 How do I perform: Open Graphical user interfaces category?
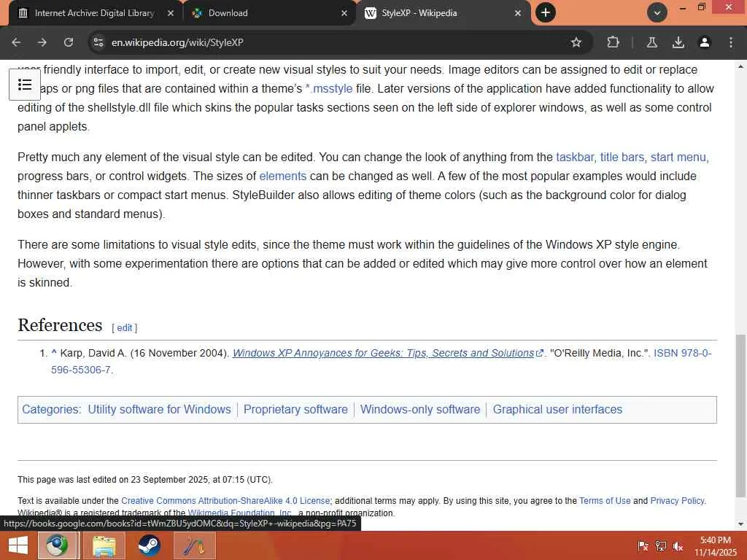click(557, 410)
